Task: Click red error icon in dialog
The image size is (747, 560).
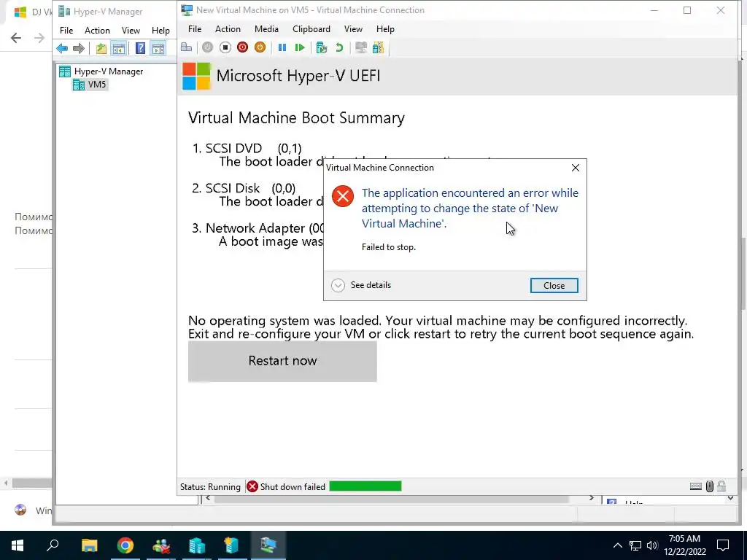Action: tap(343, 196)
